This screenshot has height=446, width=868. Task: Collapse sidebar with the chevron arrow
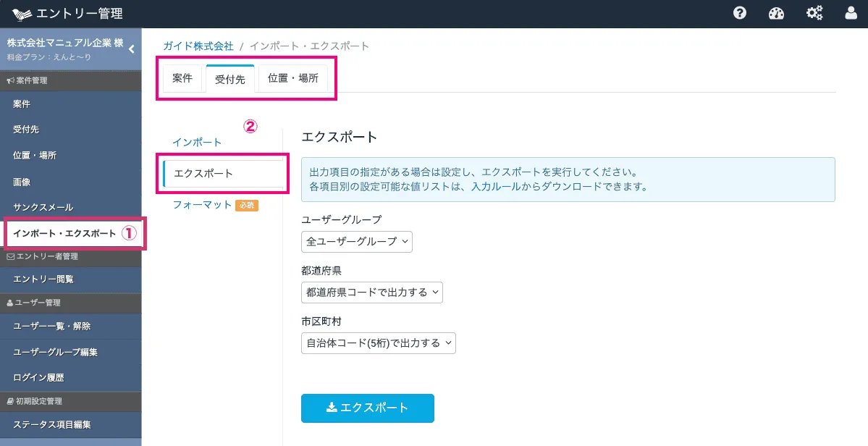tap(132, 49)
